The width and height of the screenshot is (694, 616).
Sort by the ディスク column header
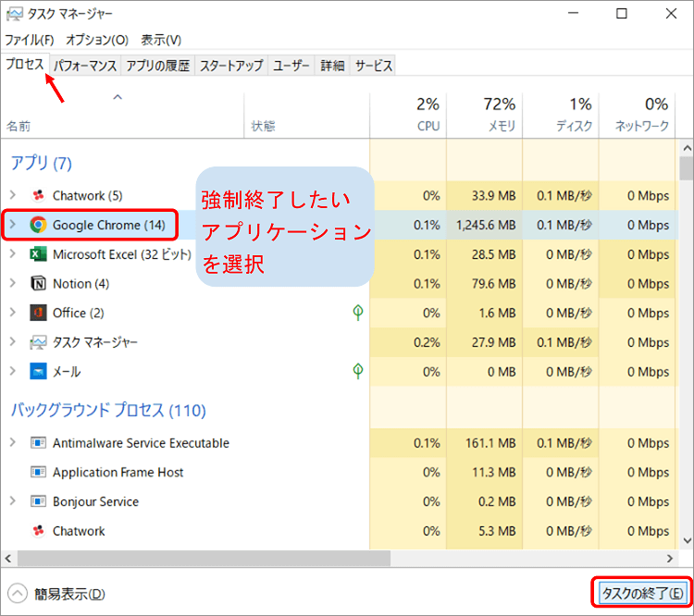coord(561,116)
